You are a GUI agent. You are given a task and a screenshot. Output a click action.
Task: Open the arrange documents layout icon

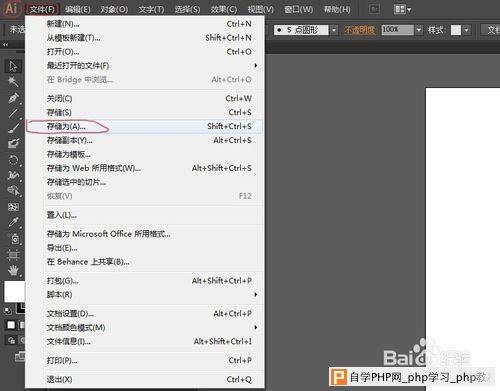tap(402, 9)
